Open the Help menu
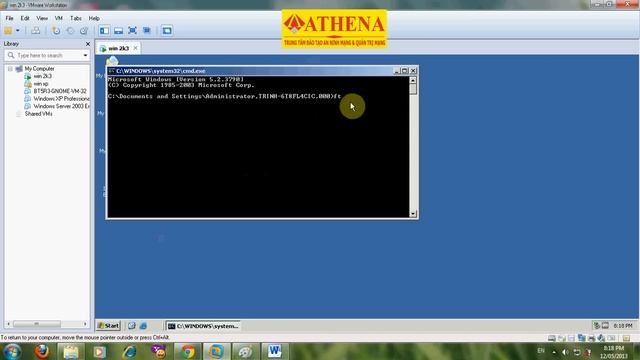The height and width of the screenshot is (360, 640). [94, 18]
